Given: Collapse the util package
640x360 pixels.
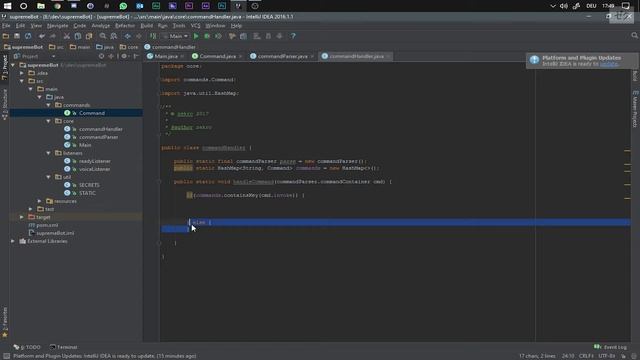Looking at the screenshot, I should coord(49,177).
